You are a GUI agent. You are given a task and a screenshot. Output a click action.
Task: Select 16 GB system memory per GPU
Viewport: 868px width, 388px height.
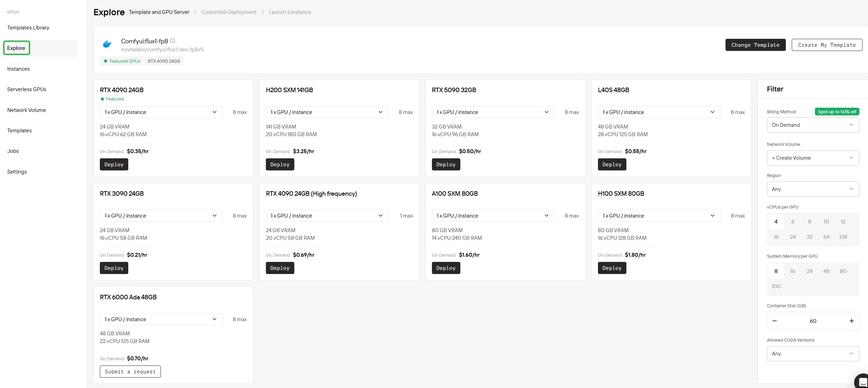[x=793, y=271]
